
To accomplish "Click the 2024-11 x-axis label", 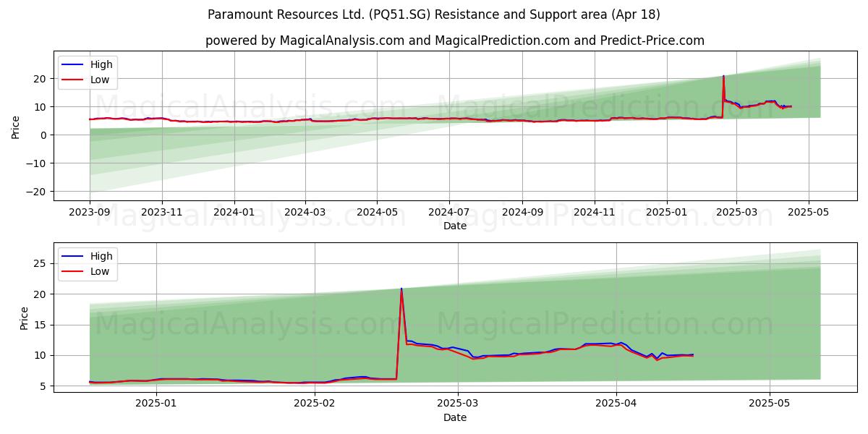I will [x=594, y=213].
